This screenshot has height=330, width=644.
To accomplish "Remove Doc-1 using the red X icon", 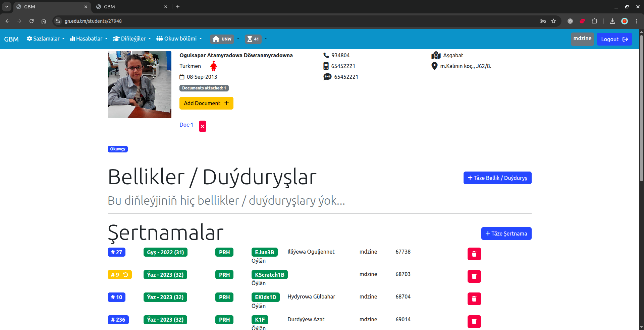I will 203,126.
